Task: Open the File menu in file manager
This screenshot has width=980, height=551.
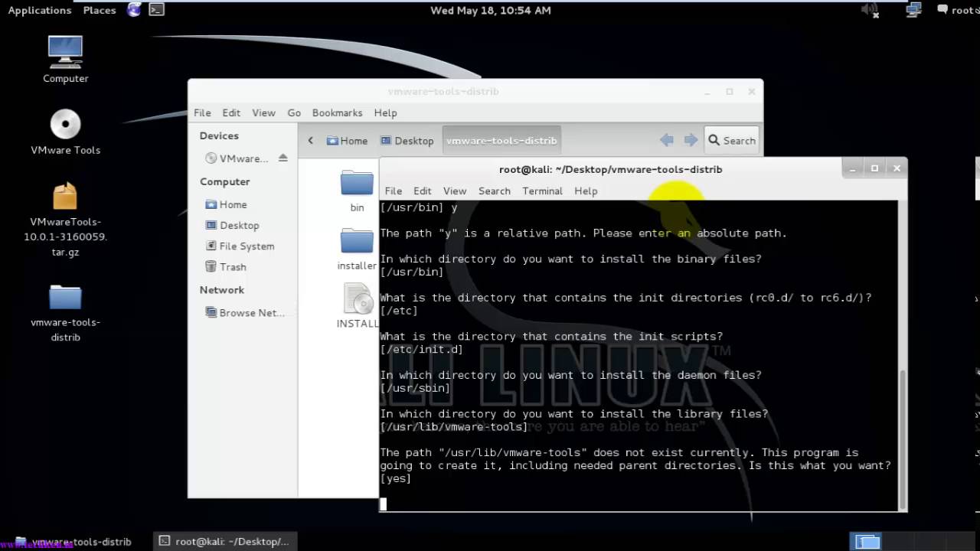Action: coord(202,112)
